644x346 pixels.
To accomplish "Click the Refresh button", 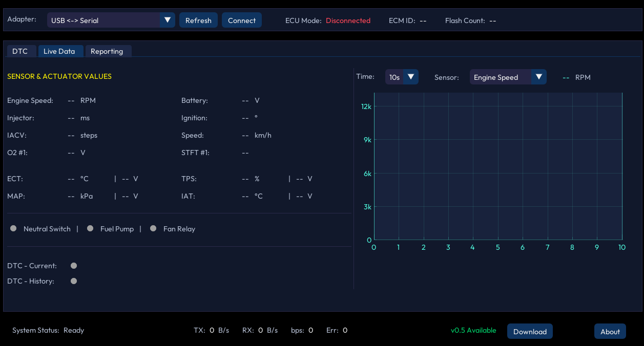I will coord(198,20).
